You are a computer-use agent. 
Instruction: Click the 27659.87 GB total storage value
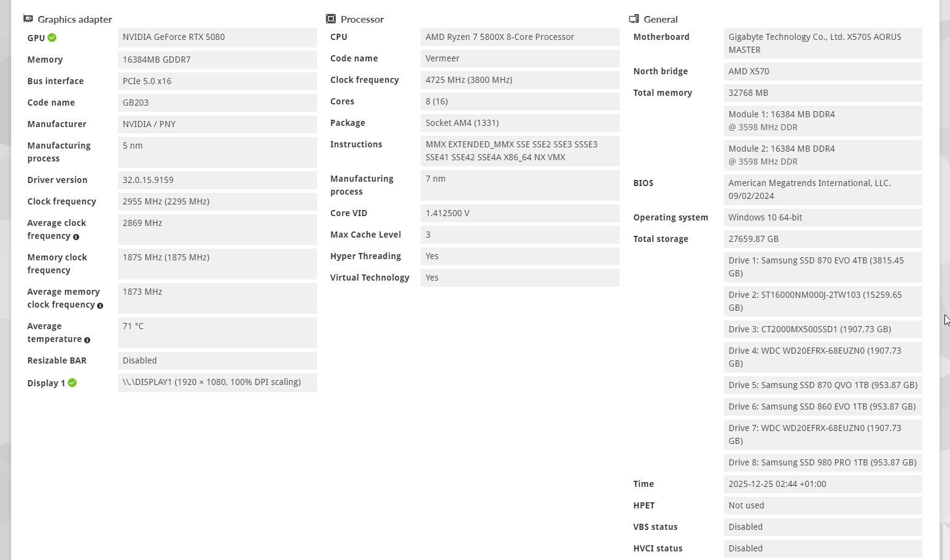pyautogui.click(x=823, y=239)
